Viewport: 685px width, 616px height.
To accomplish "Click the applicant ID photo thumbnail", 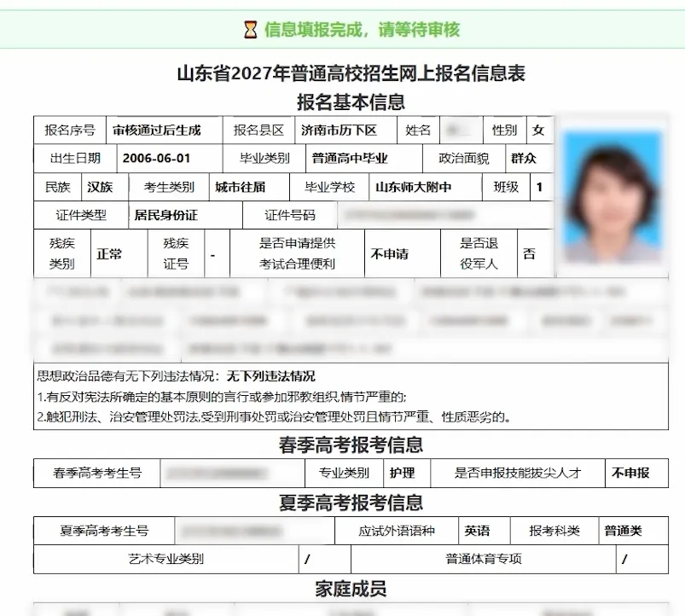I will point(612,197).
